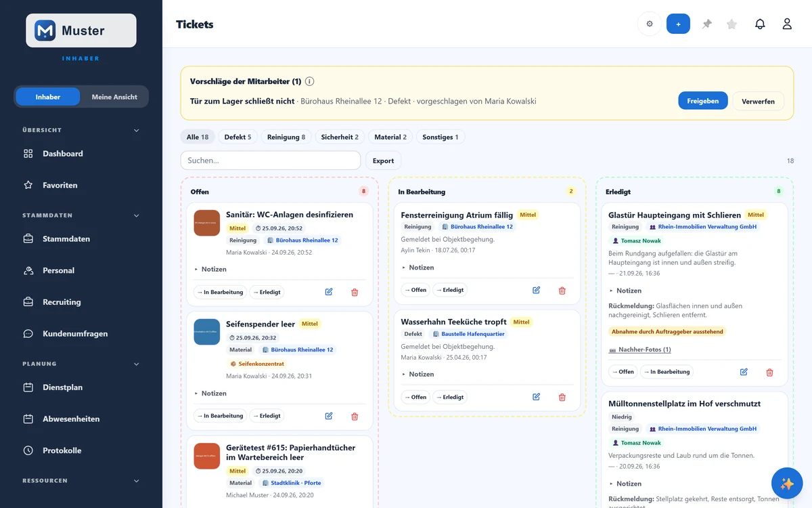The image size is (812, 508).
Task: Filter tickets by Defekt
Action: click(238, 137)
